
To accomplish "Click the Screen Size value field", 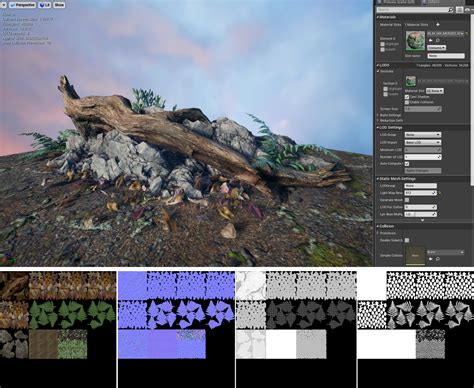I will coord(423,109).
